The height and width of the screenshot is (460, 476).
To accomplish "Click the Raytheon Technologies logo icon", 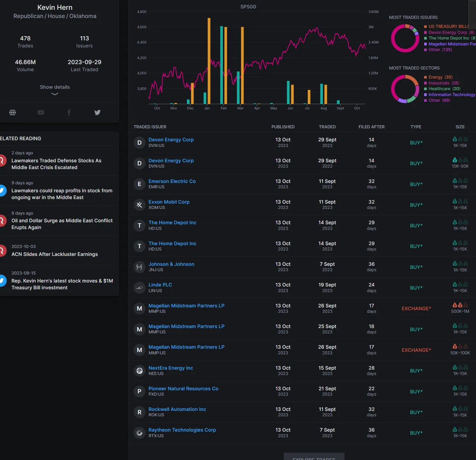I will click(139, 433).
